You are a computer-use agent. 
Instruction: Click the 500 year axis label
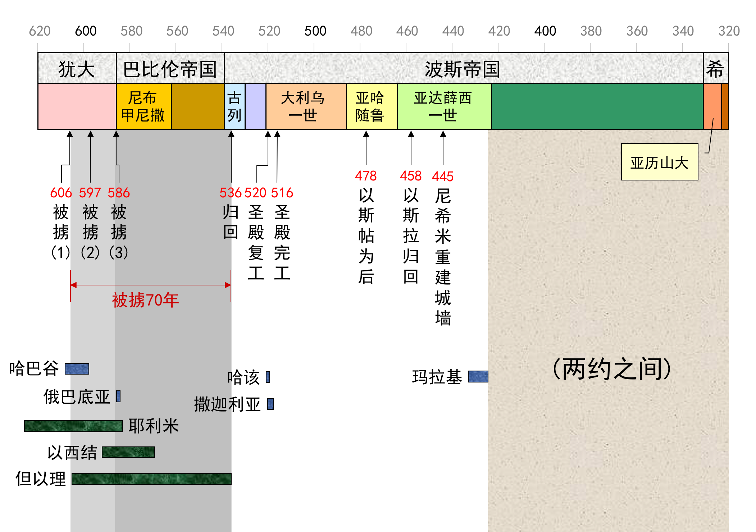pyautogui.click(x=315, y=31)
